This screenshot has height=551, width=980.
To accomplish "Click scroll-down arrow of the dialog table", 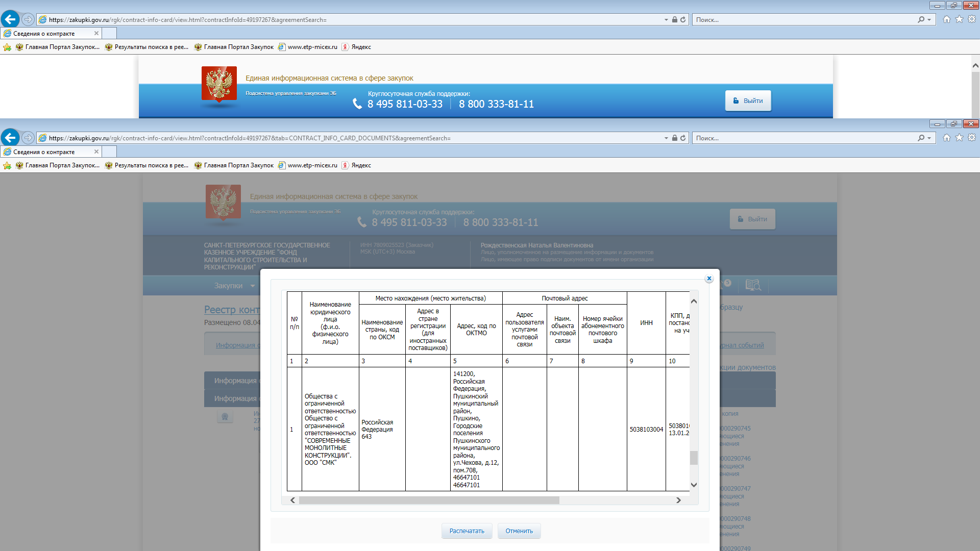I will [x=694, y=485].
